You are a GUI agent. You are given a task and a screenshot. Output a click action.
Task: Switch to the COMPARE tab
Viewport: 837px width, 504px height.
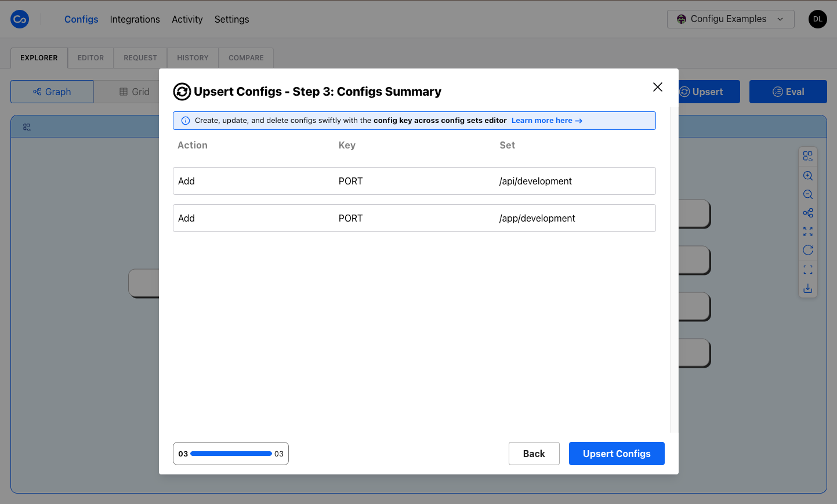click(x=246, y=58)
